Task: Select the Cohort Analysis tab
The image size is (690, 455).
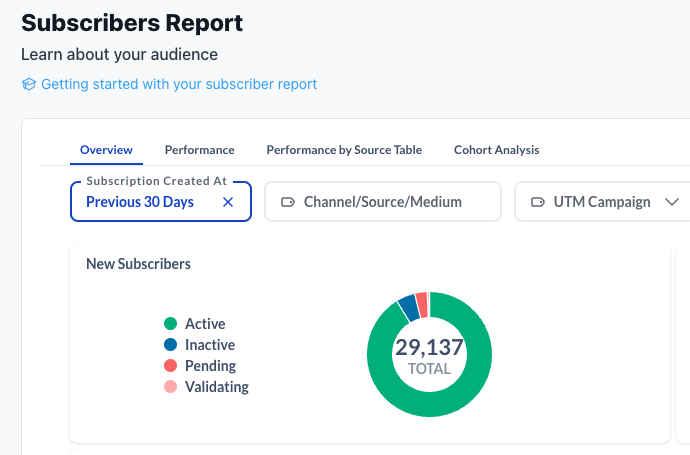Action: [496, 150]
